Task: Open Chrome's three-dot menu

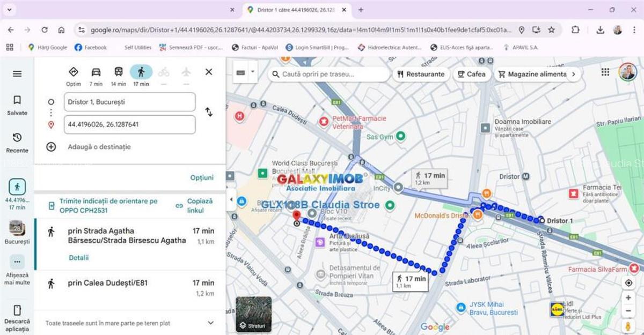Action: pyautogui.click(x=634, y=30)
